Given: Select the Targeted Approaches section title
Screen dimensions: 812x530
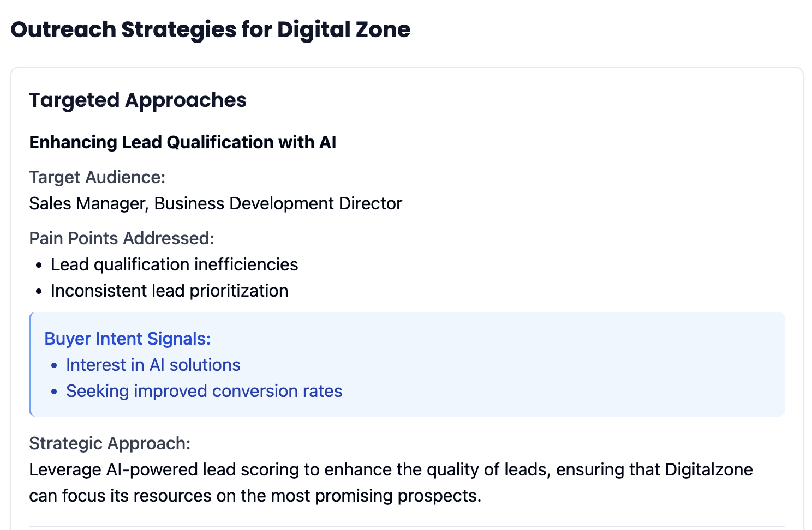Looking at the screenshot, I should 138,100.
